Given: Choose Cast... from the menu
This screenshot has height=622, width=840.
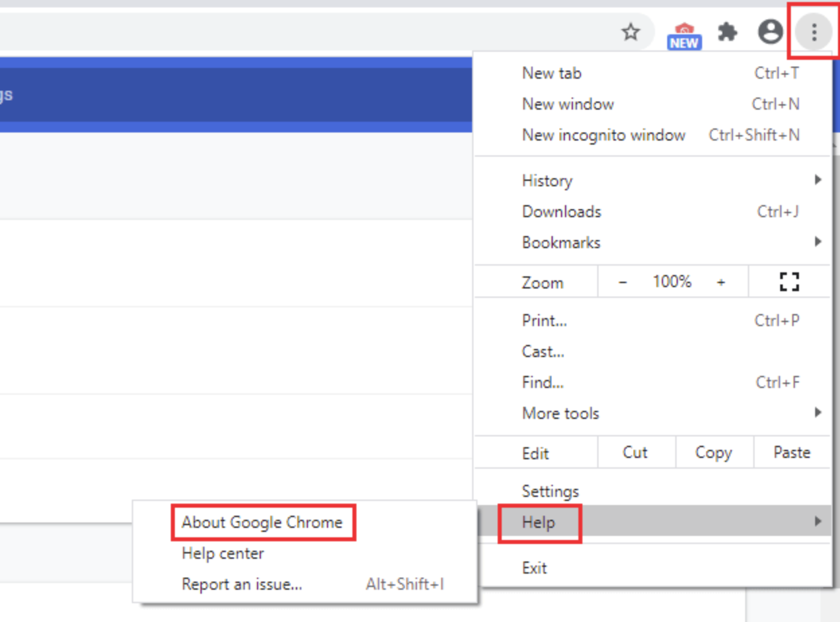Looking at the screenshot, I should 652,352.
